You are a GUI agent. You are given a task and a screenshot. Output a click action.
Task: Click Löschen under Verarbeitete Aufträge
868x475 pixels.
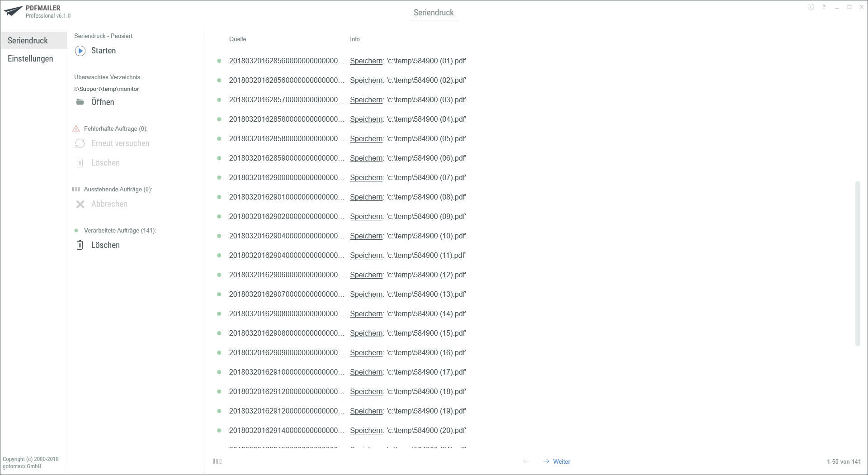[105, 245]
